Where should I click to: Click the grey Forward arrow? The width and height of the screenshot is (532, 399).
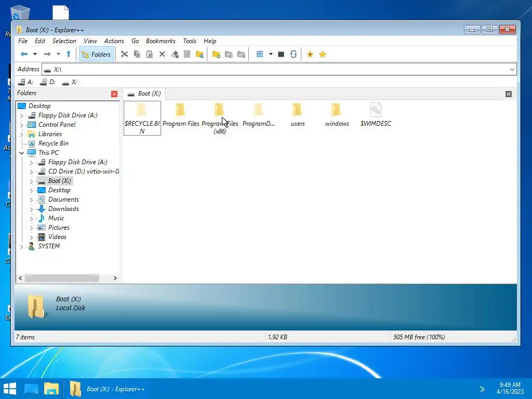pyautogui.click(x=47, y=54)
